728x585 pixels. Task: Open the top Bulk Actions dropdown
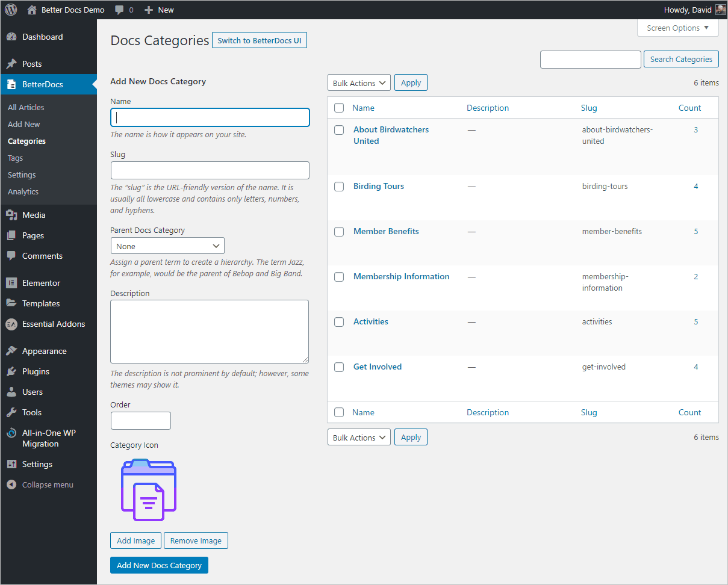pyautogui.click(x=359, y=83)
